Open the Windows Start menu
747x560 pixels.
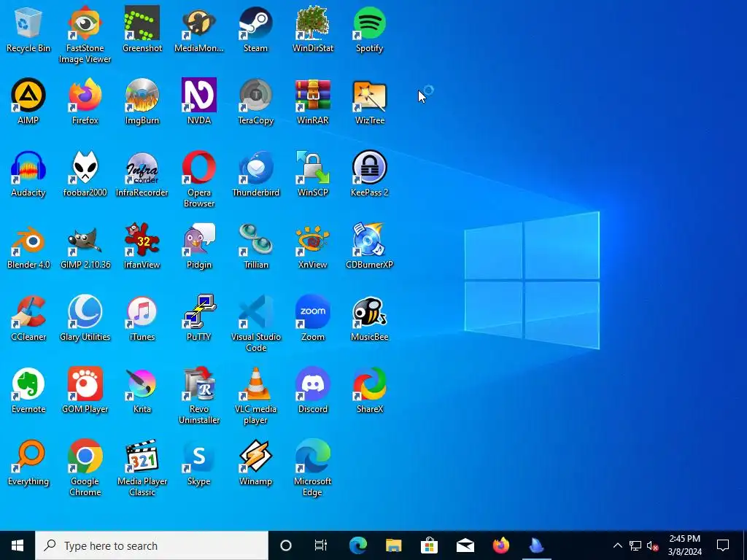pyautogui.click(x=18, y=545)
